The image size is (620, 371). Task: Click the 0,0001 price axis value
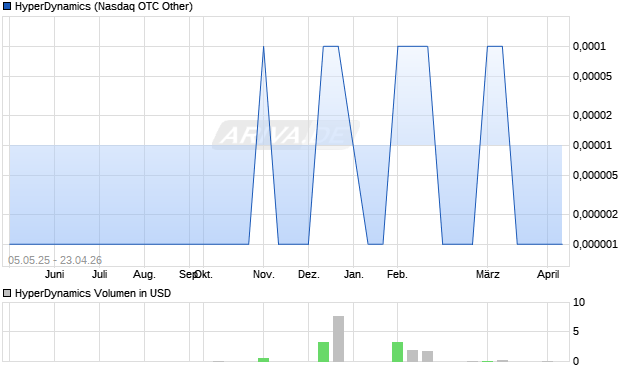coord(589,47)
